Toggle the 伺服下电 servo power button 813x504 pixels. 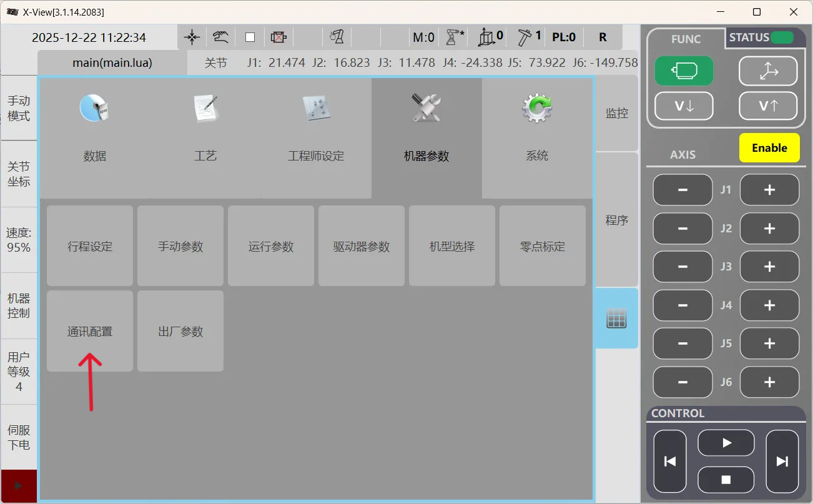point(19,437)
